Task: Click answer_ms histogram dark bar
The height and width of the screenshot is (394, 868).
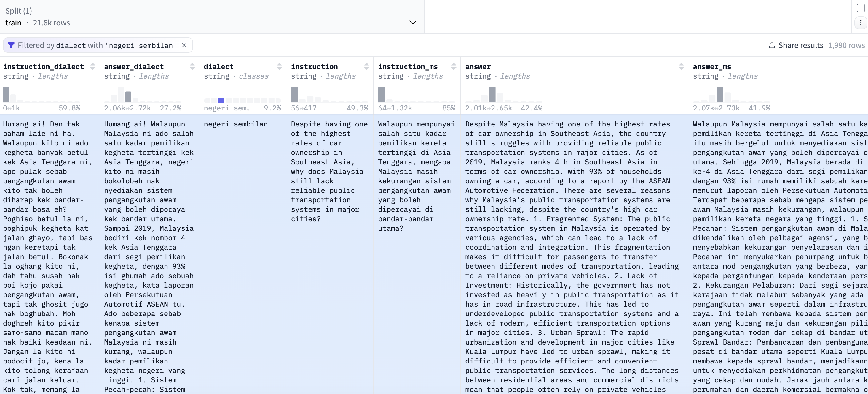Action: (720, 94)
